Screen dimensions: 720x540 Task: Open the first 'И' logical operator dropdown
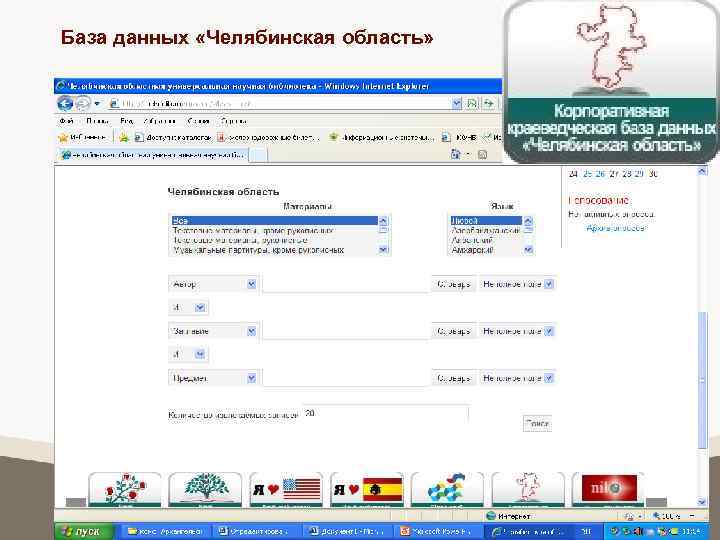[x=188, y=308]
